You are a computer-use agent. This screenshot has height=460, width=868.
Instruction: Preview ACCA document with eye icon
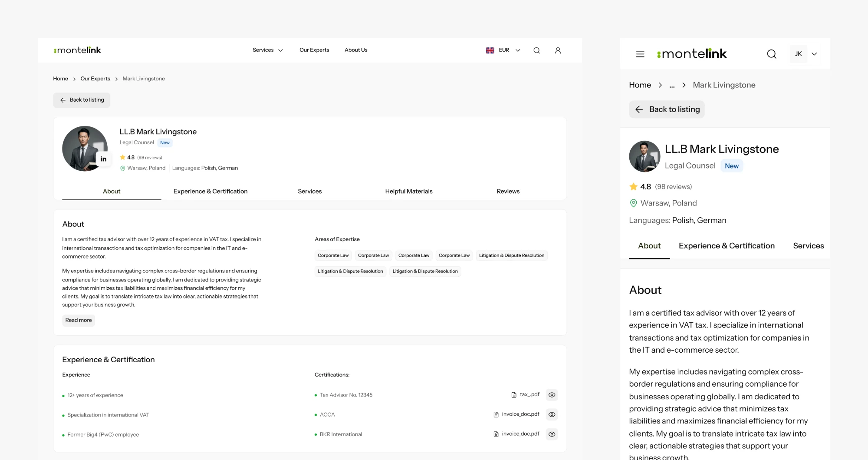click(x=552, y=414)
